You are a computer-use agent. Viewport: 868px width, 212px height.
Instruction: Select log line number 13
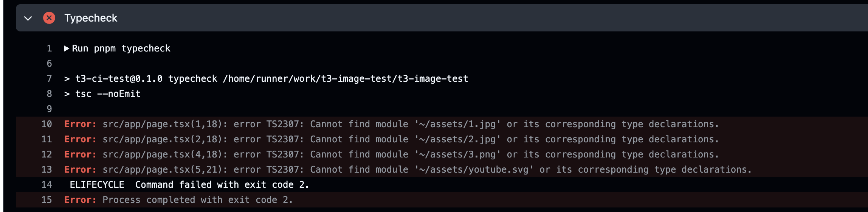tap(46, 170)
